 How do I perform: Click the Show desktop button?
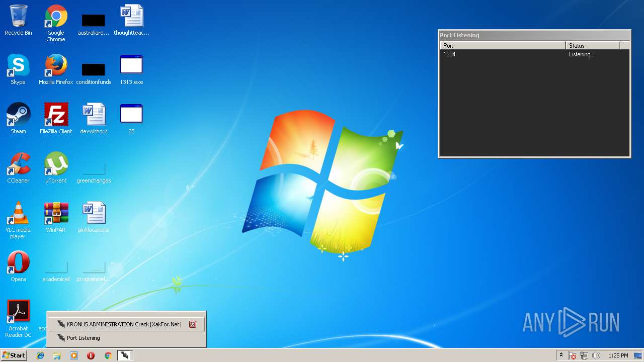(x=638, y=355)
